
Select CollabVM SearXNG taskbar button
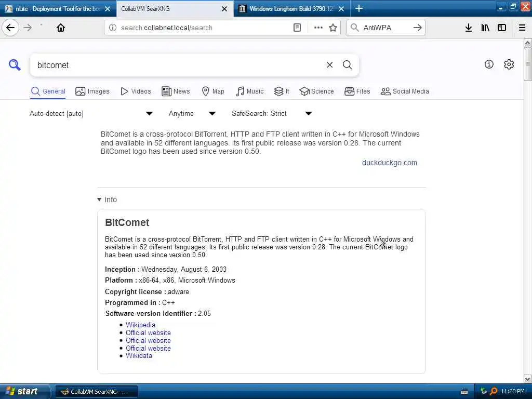(96, 392)
